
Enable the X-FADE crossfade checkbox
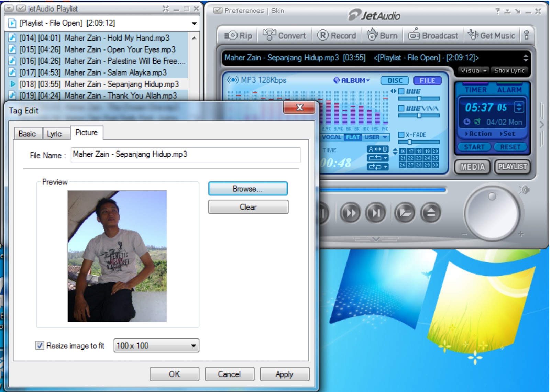401,135
